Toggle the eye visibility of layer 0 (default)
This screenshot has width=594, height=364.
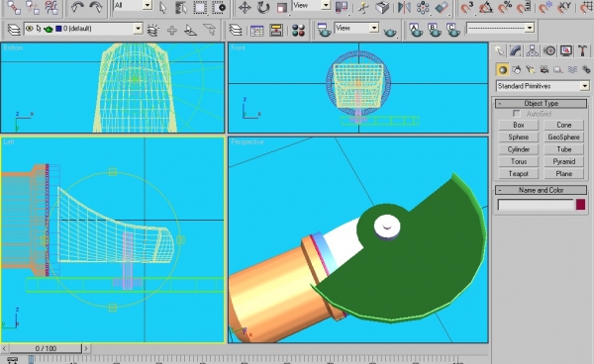pyautogui.click(x=29, y=29)
